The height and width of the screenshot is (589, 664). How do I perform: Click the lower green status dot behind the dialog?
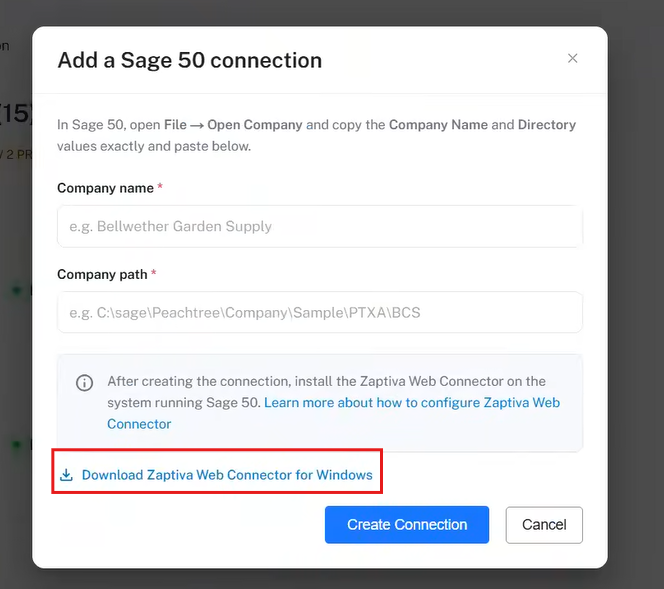coord(17,444)
